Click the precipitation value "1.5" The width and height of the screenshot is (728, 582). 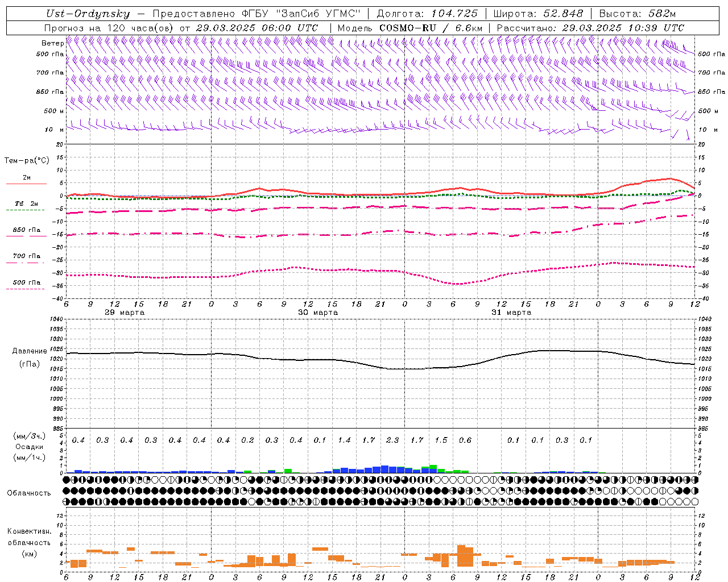coord(441,440)
